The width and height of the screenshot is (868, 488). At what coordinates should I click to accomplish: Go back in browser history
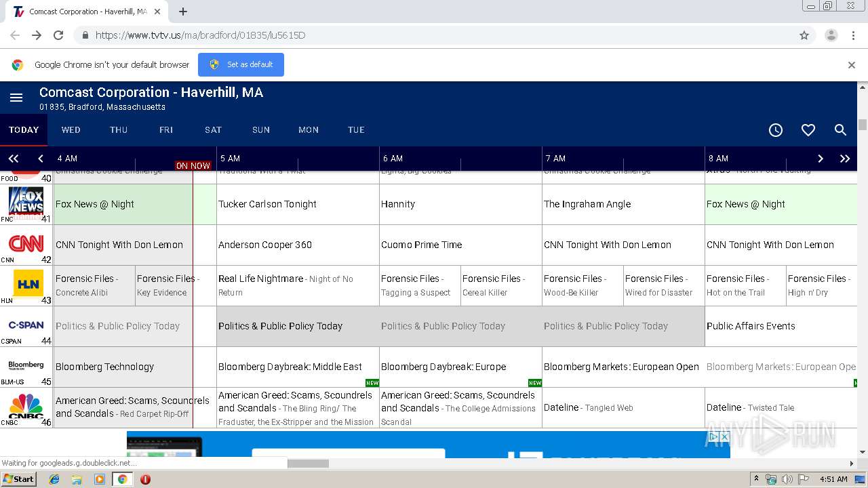pos(15,35)
